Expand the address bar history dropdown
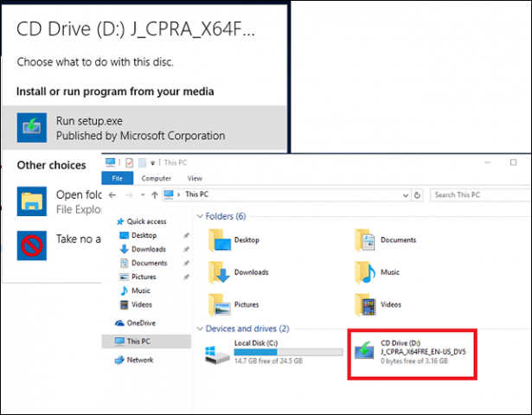Image resolution: width=532 pixels, height=415 pixels. 406,195
